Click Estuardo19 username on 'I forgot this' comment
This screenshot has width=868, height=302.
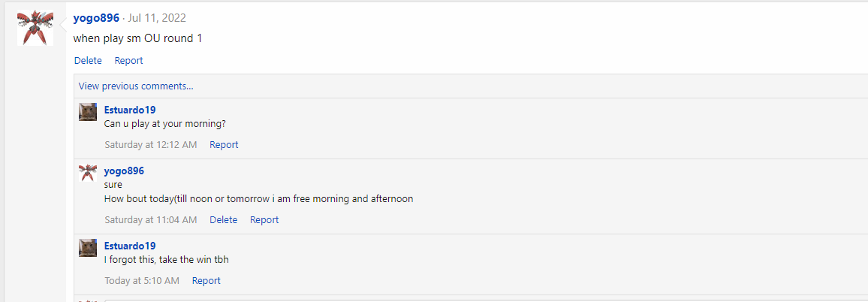(130, 246)
